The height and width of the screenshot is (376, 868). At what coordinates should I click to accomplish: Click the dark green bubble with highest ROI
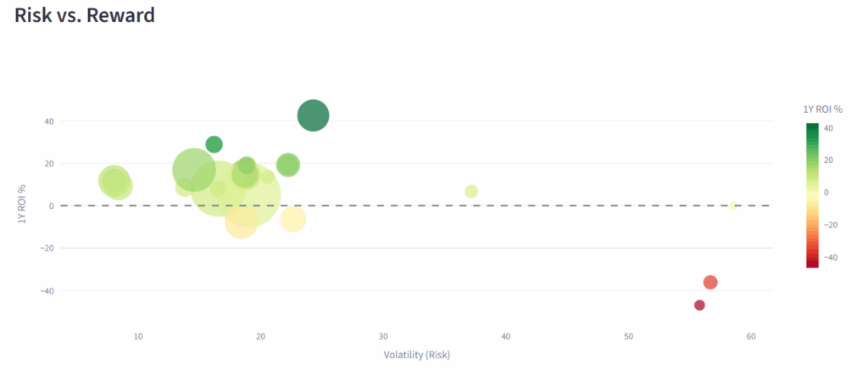click(x=313, y=115)
